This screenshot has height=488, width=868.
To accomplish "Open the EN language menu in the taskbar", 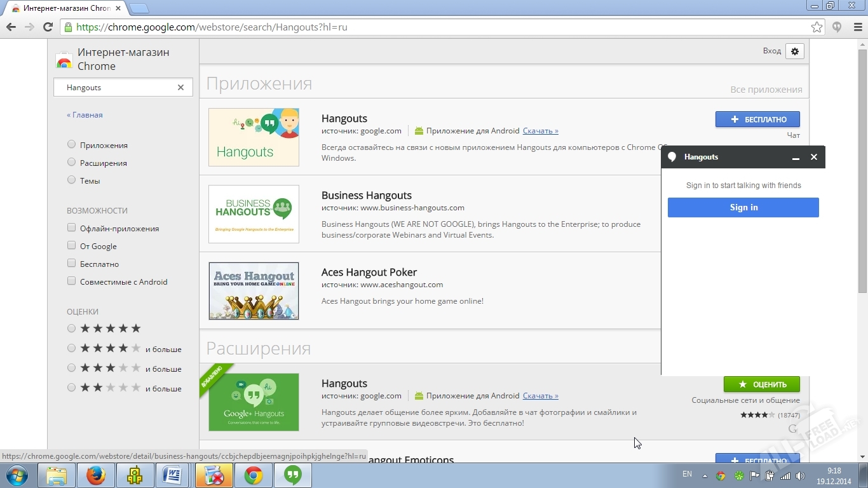I will [687, 474].
